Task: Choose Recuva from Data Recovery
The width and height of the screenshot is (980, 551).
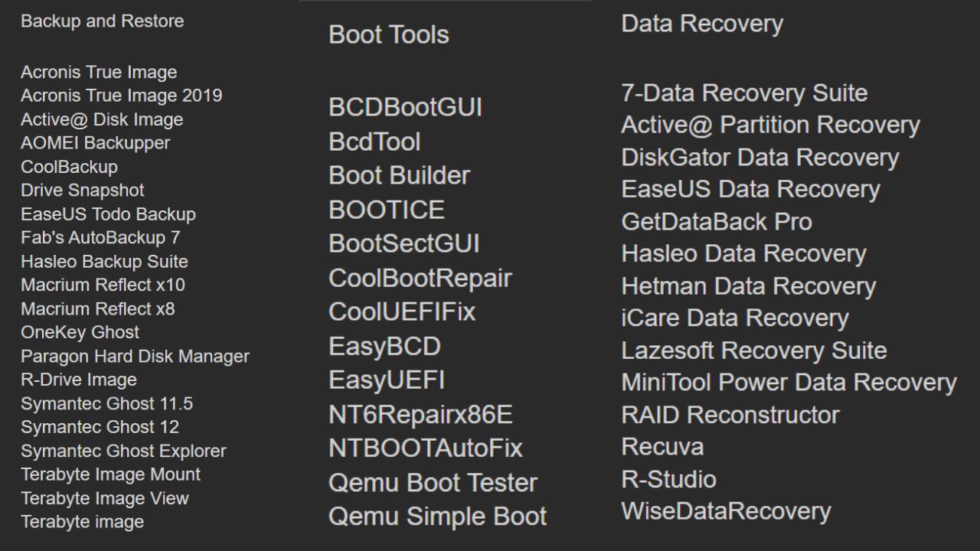Action: (652, 446)
